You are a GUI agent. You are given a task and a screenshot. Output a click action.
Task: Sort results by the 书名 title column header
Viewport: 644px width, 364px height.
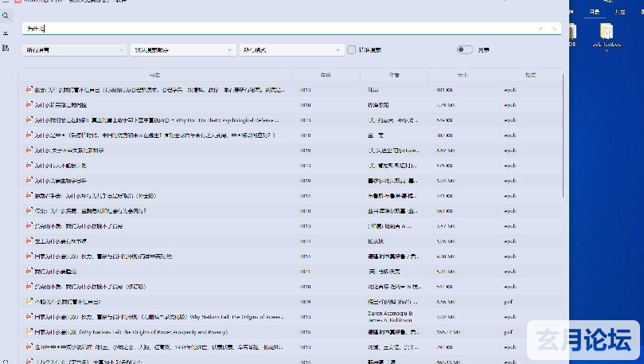click(155, 75)
